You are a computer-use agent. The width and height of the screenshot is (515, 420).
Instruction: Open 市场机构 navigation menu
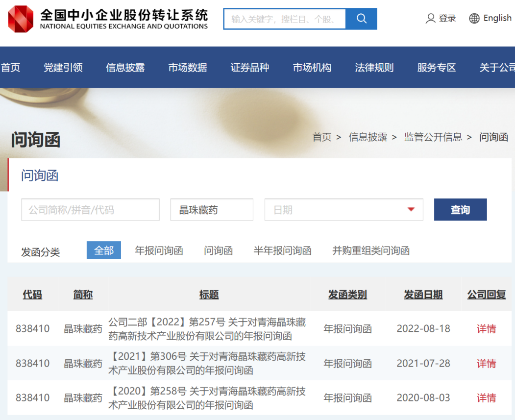click(x=312, y=67)
